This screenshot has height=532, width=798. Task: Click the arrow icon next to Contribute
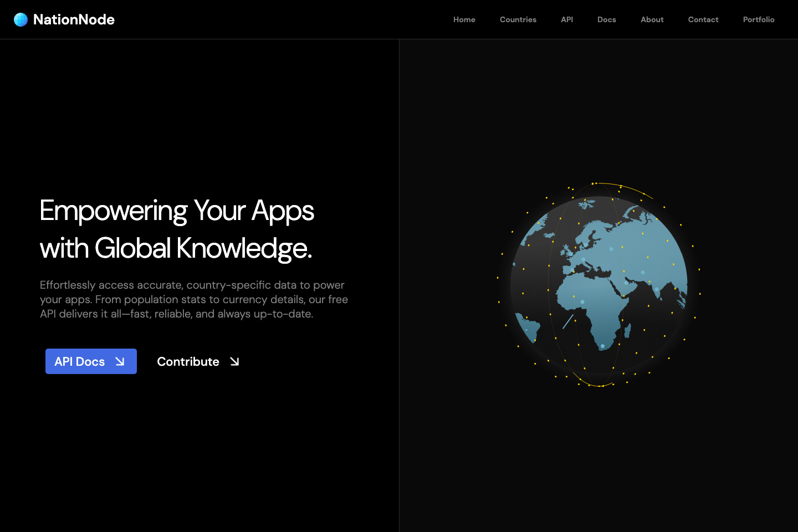(x=234, y=361)
